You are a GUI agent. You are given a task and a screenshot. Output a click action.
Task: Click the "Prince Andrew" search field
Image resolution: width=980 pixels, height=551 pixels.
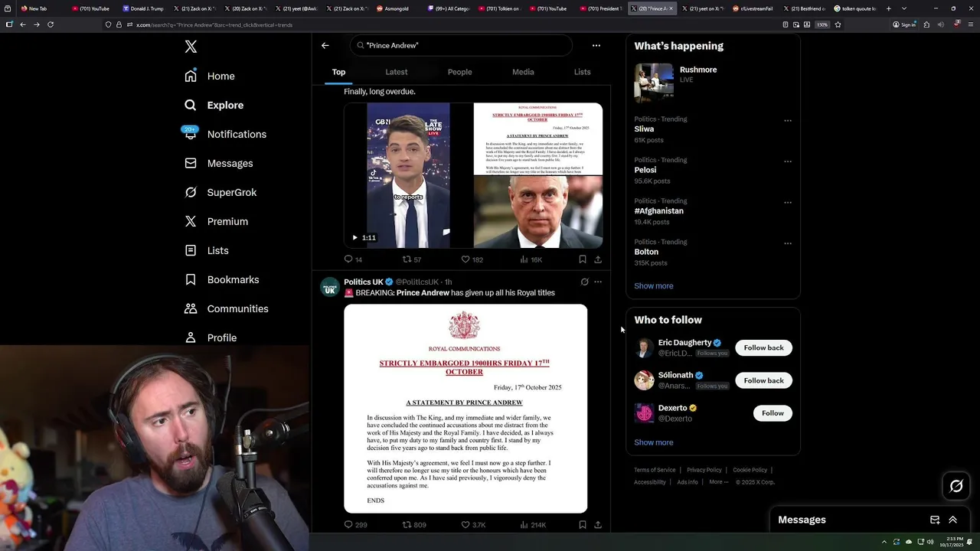tap(461, 45)
